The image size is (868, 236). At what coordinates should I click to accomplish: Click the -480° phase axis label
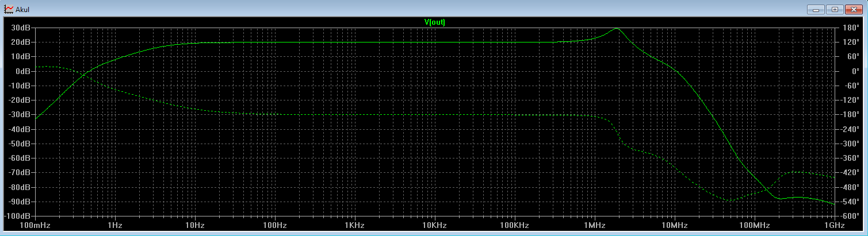point(850,187)
